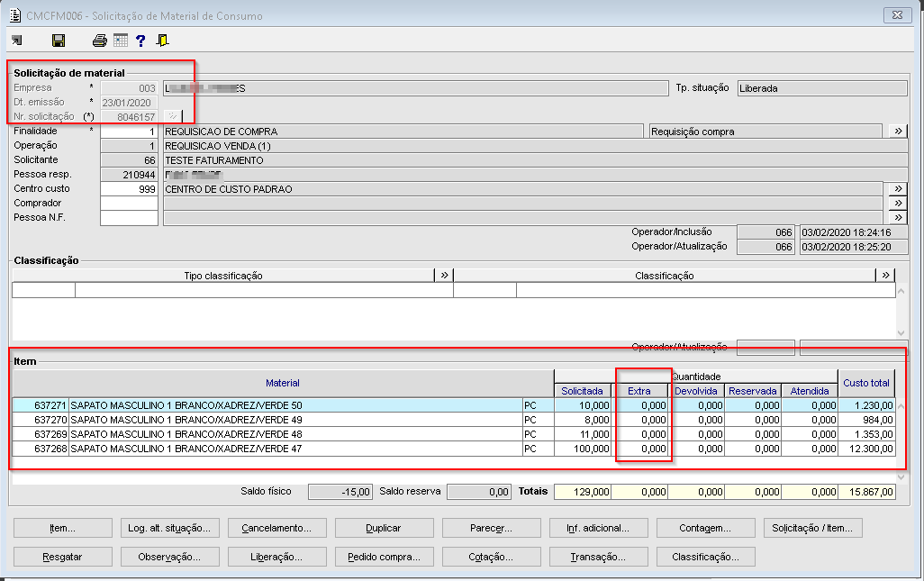Expand the Classificação column header arrow

[x=885, y=275]
